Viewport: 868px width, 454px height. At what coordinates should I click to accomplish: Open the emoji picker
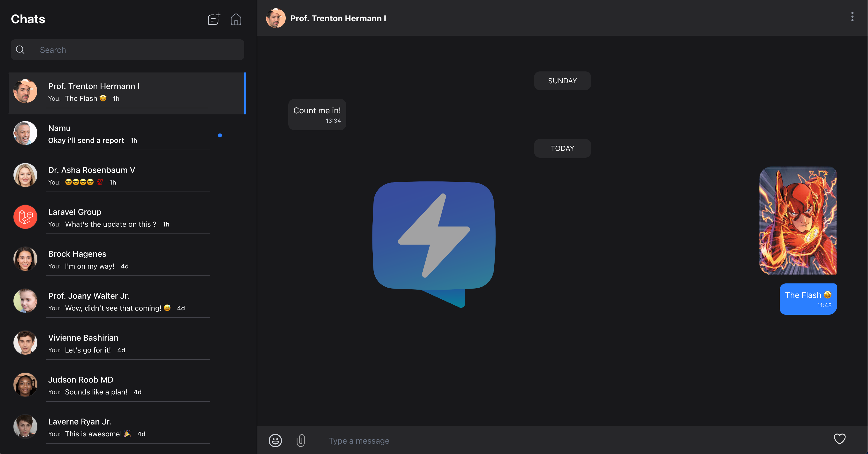pos(275,440)
